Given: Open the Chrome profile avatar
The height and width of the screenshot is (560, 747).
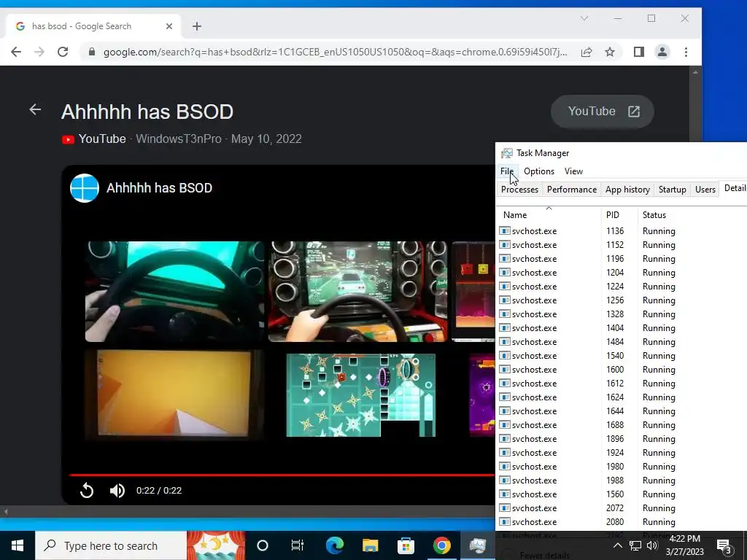Looking at the screenshot, I should point(662,52).
